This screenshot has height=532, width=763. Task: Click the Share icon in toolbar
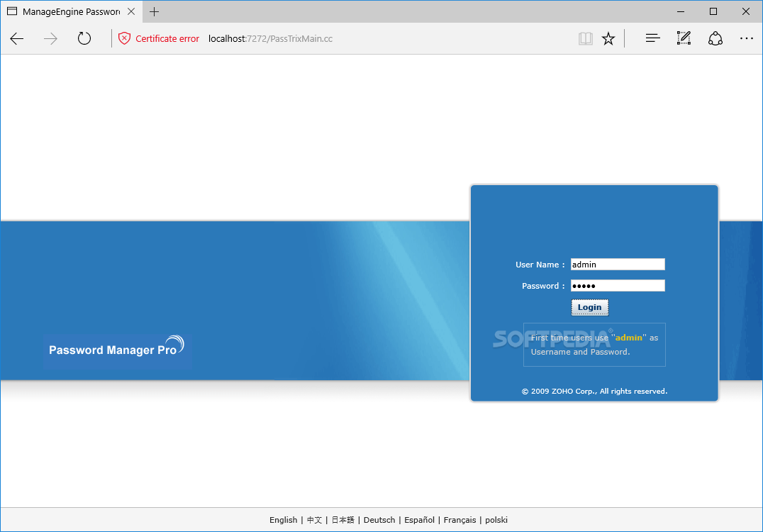pyautogui.click(x=715, y=38)
